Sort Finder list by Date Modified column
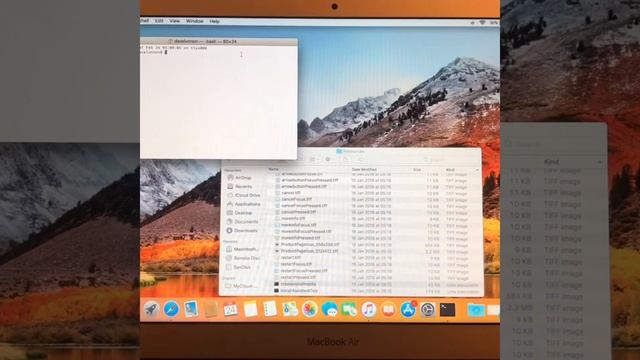 pyautogui.click(x=364, y=169)
